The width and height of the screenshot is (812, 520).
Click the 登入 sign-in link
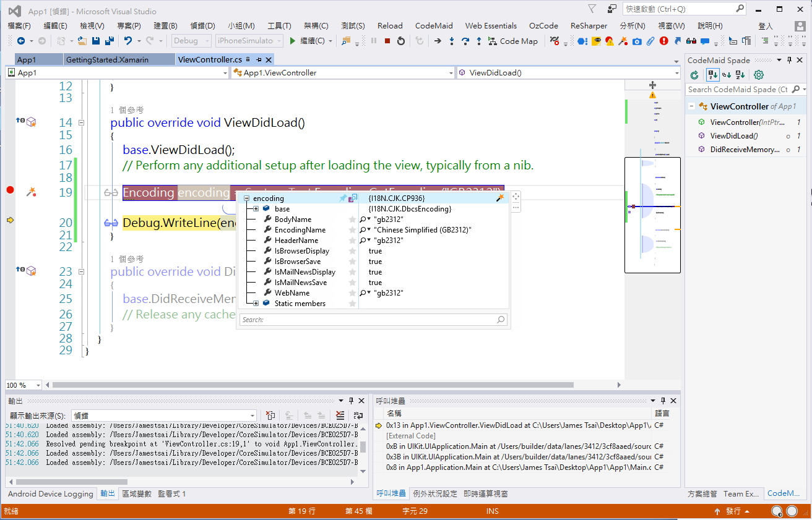[766, 26]
